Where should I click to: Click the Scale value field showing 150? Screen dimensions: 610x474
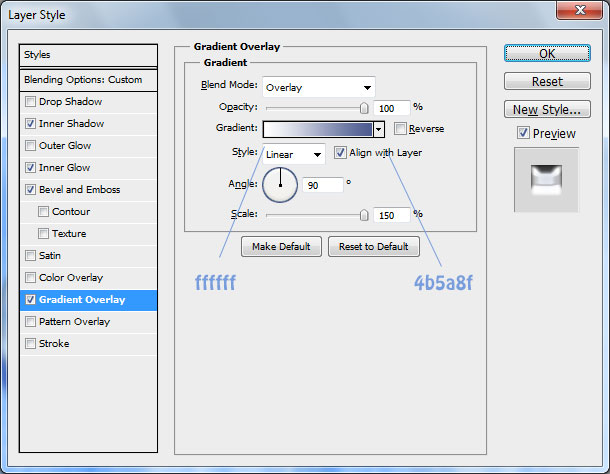pyautogui.click(x=391, y=215)
